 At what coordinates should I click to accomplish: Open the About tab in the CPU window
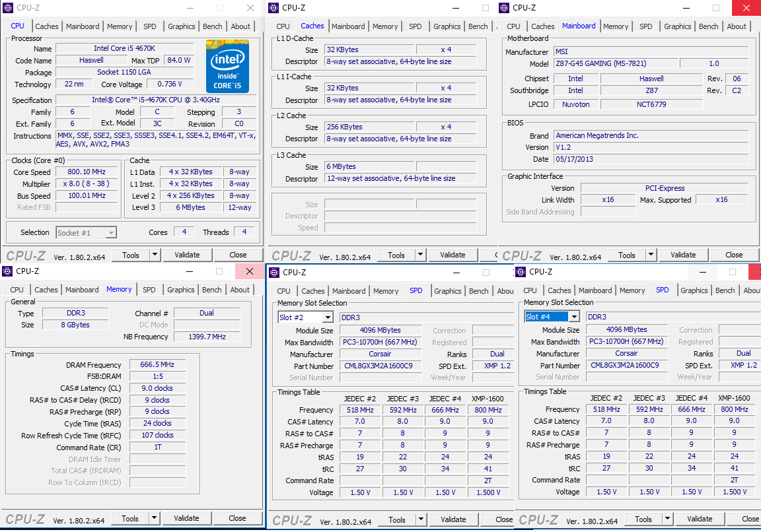240,26
